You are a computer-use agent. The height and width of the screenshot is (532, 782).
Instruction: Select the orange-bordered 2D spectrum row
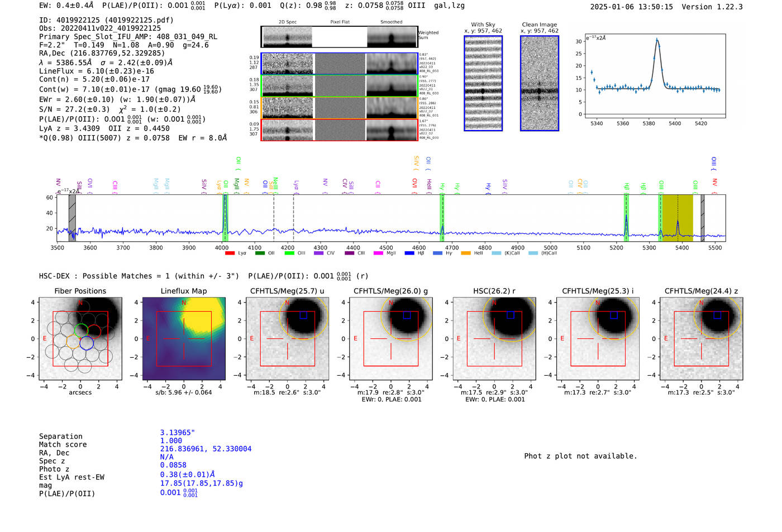click(339, 108)
